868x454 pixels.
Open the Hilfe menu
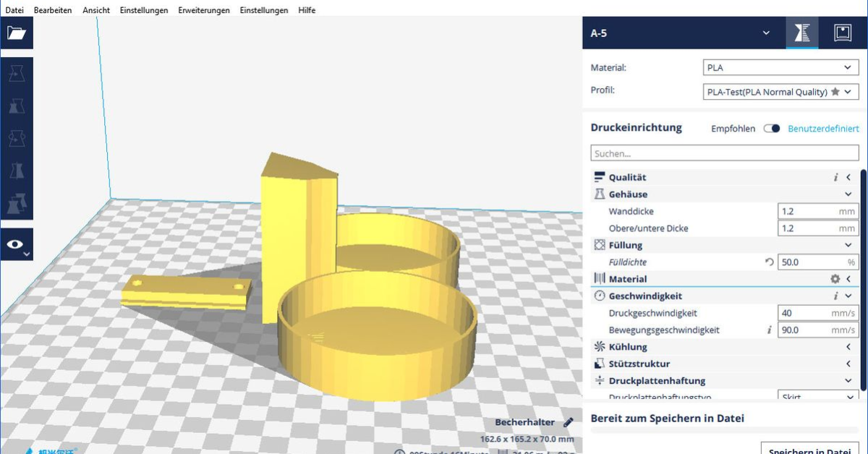coord(307,10)
